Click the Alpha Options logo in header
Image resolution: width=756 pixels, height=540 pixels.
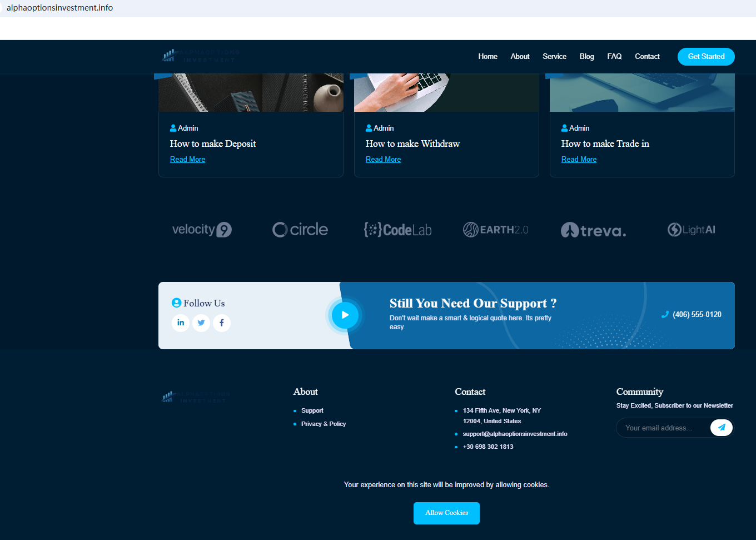201,56
